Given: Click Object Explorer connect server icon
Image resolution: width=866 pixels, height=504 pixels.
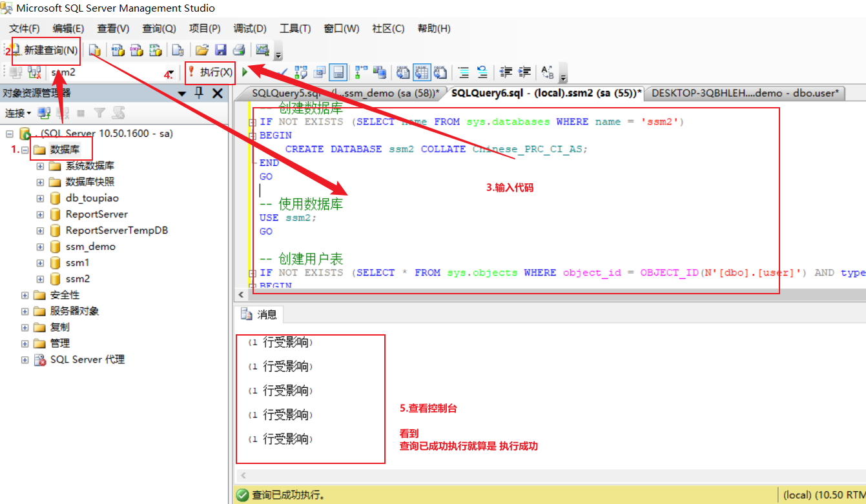Looking at the screenshot, I should [x=44, y=113].
